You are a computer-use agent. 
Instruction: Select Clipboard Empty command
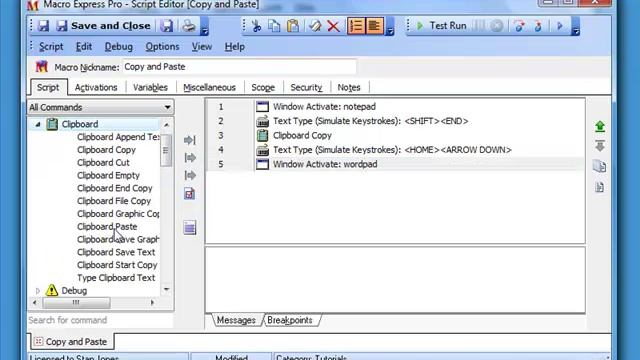click(x=108, y=176)
